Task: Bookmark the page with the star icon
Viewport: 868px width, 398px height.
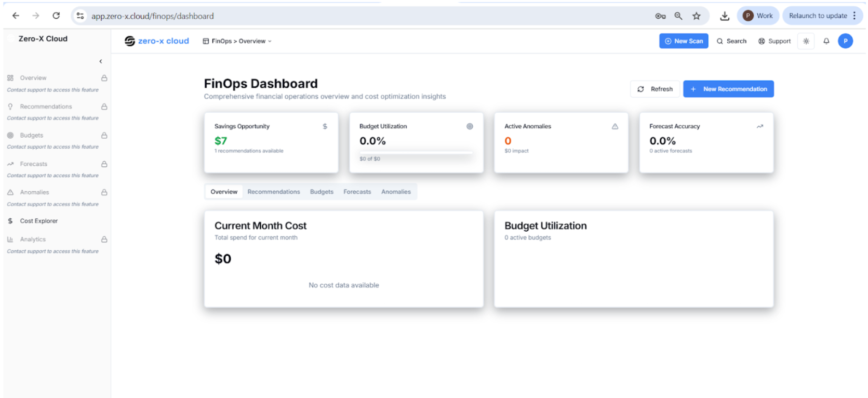Action: (x=697, y=16)
